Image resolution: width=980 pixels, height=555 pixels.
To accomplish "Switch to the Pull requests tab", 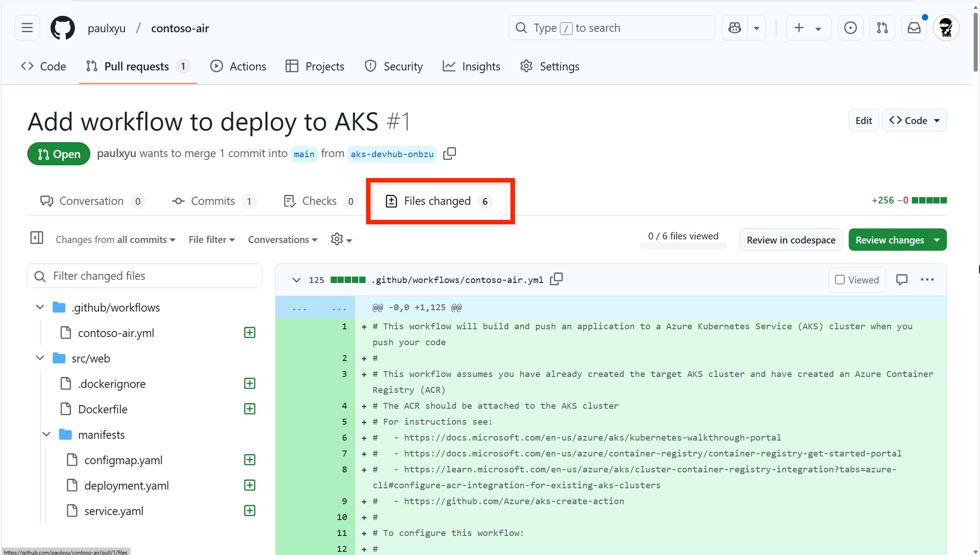I will [138, 66].
